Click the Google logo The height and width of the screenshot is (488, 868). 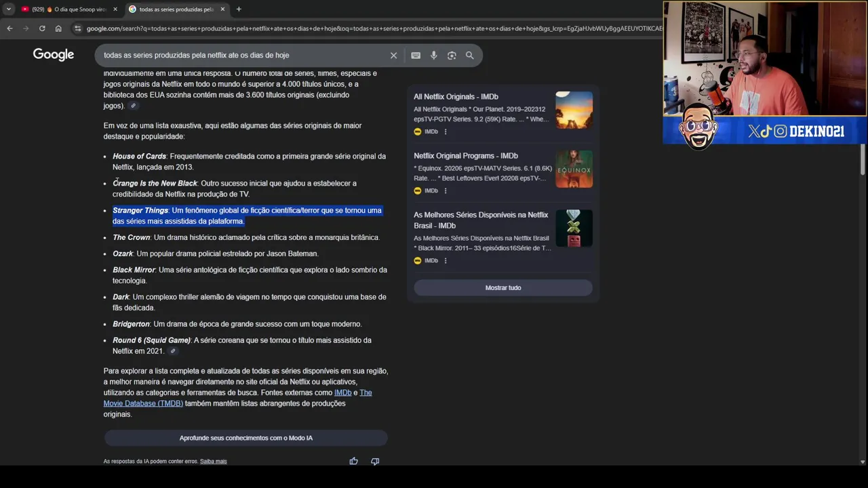(x=54, y=55)
